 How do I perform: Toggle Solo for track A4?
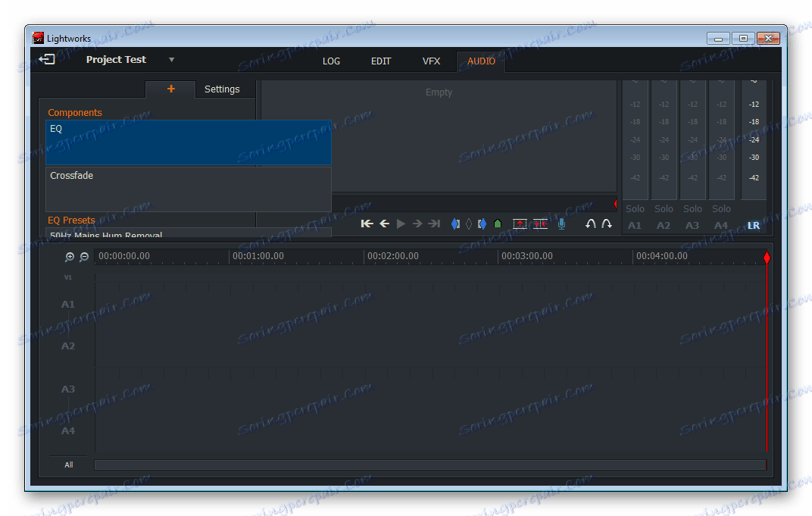pos(721,209)
